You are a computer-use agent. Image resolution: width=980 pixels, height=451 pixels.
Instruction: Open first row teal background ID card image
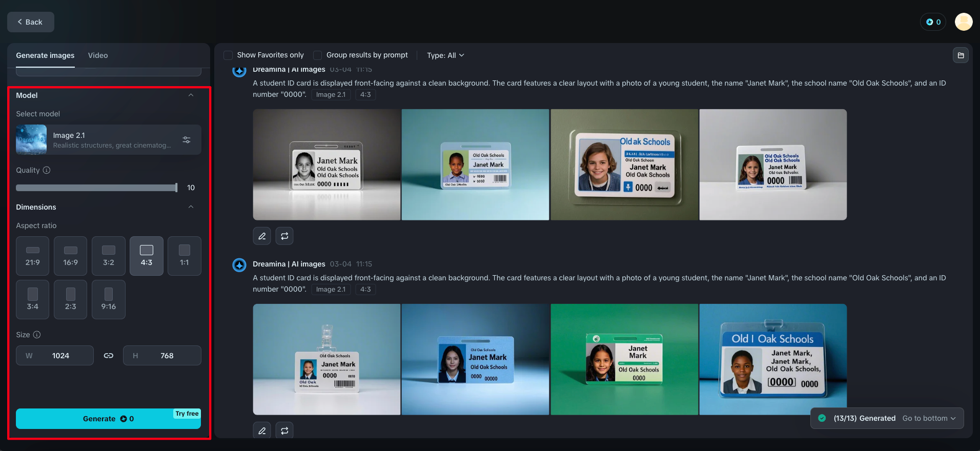click(475, 165)
